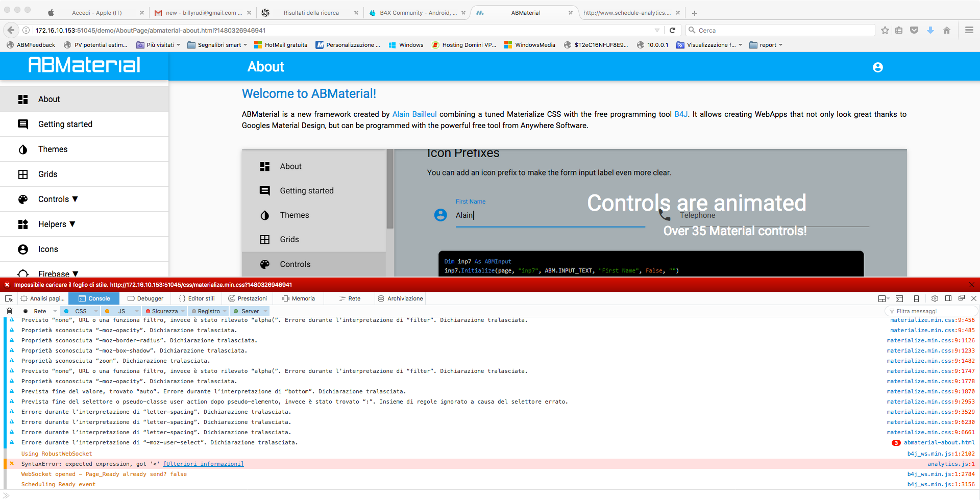Expand the CSS filter dropdown arrow
The image size is (980, 501).
click(96, 311)
